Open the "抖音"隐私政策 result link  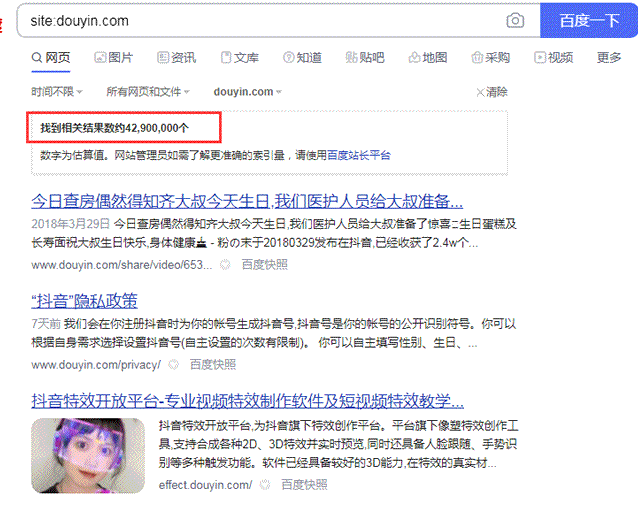85,301
